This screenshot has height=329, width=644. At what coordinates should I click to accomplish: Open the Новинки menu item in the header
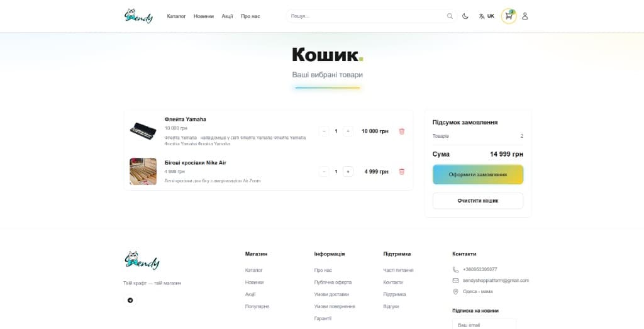click(x=204, y=16)
